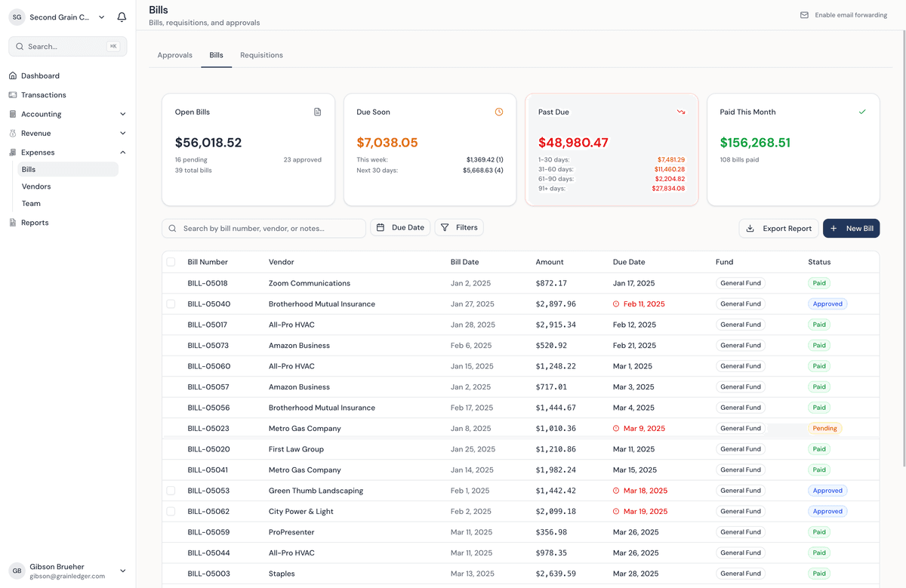Click the bill number search field
Image resolution: width=906 pixels, height=588 pixels.
tap(263, 228)
